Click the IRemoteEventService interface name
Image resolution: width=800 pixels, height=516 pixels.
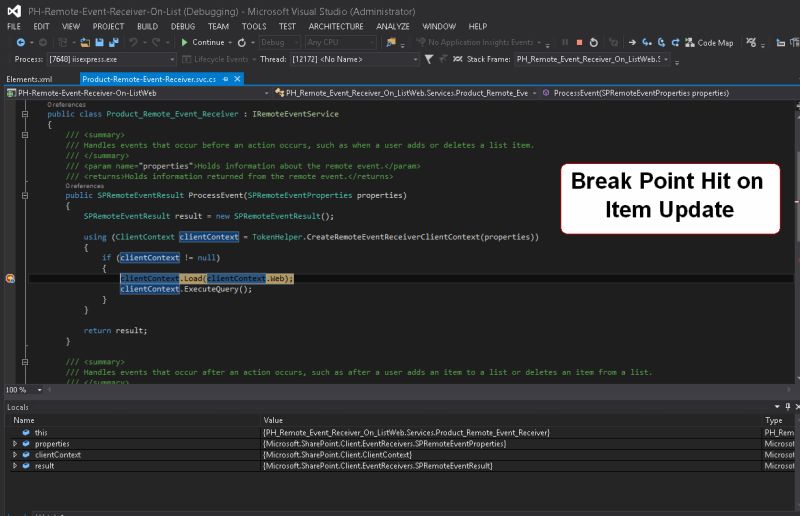click(295, 114)
